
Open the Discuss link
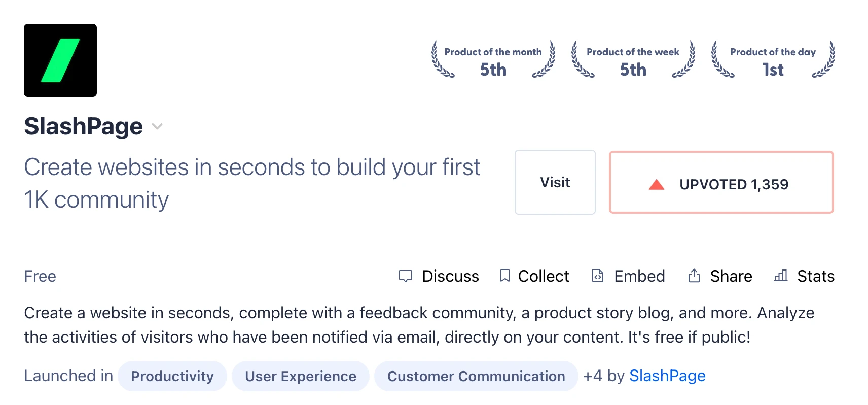coord(450,276)
